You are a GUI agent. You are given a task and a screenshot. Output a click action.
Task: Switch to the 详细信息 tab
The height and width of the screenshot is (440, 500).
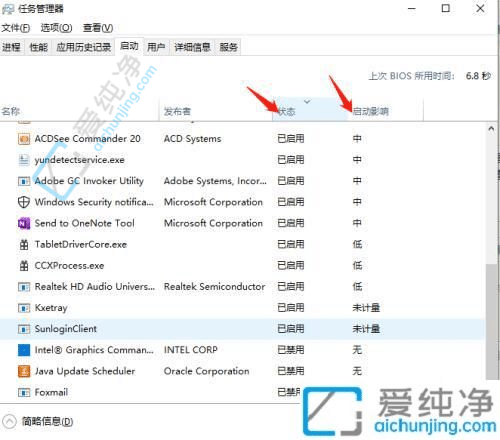pyautogui.click(x=192, y=47)
